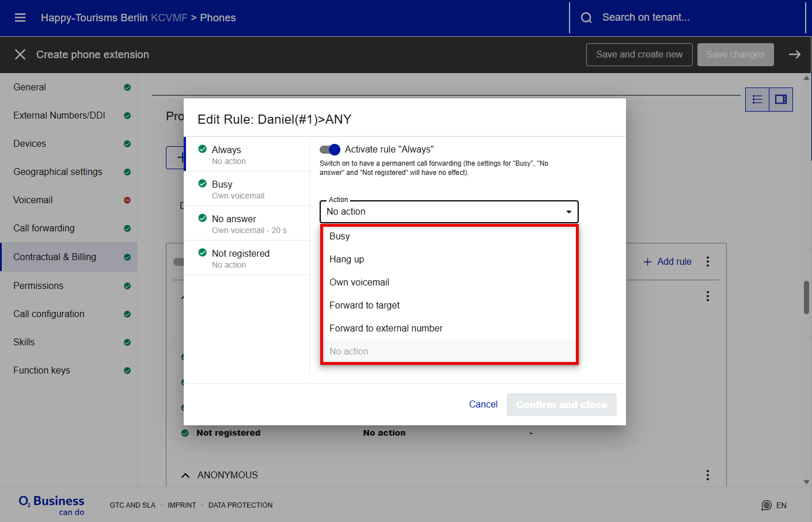Viewport: 812px width, 522px height.
Task: Switch to list view layout icon
Action: coord(757,100)
